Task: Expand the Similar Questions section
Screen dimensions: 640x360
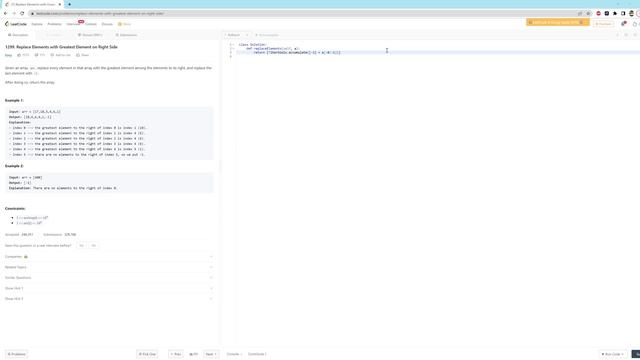Action: point(109,278)
